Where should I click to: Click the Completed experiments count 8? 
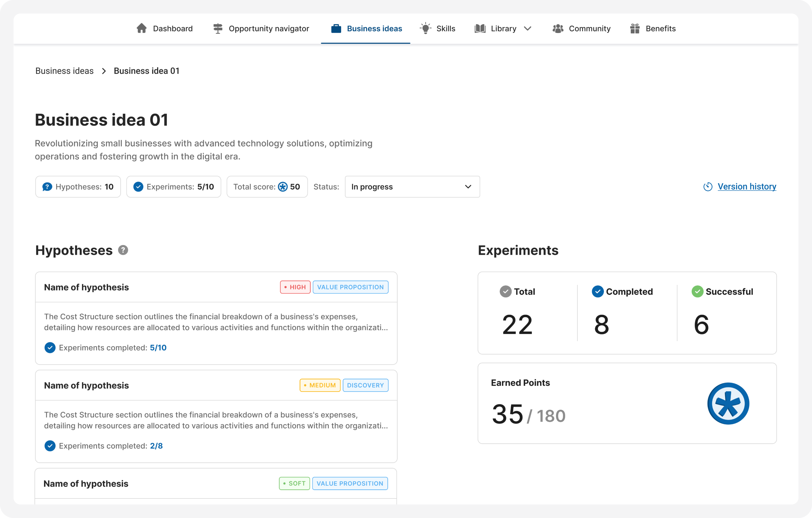click(602, 325)
